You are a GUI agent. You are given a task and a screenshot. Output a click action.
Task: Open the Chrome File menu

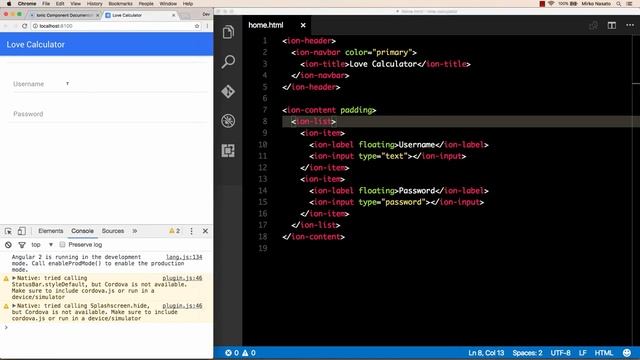[x=46, y=4]
